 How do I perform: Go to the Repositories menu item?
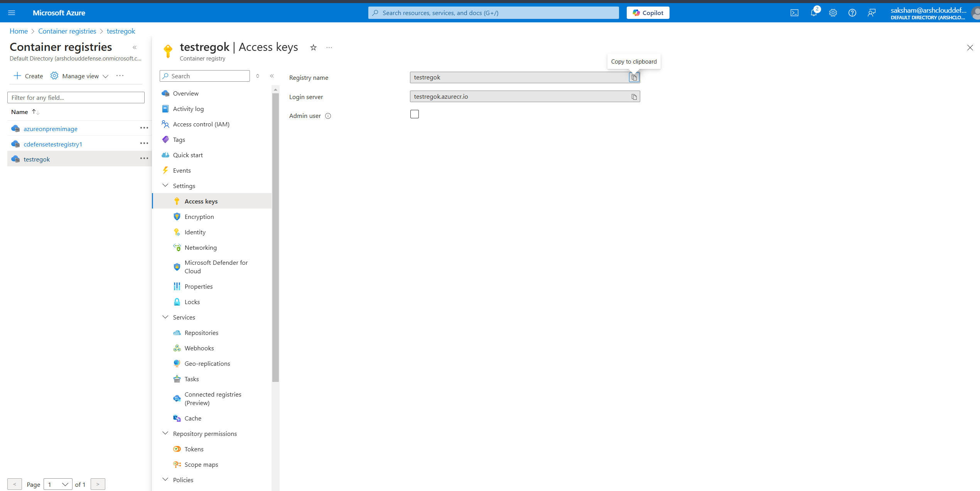[201, 333]
